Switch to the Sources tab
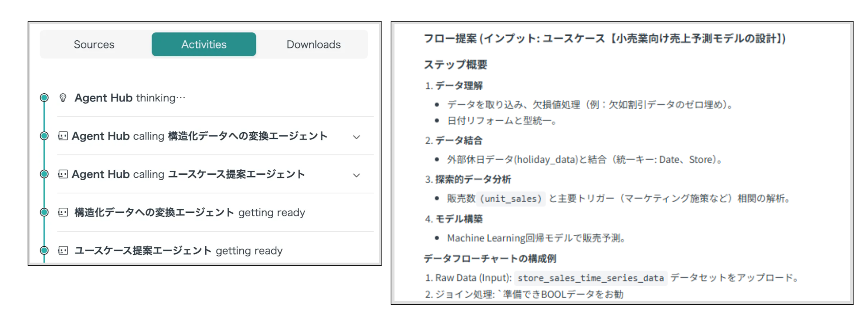The width and height of the screenshot is (868, 326). pyautogui.click(x=94, y=44)
